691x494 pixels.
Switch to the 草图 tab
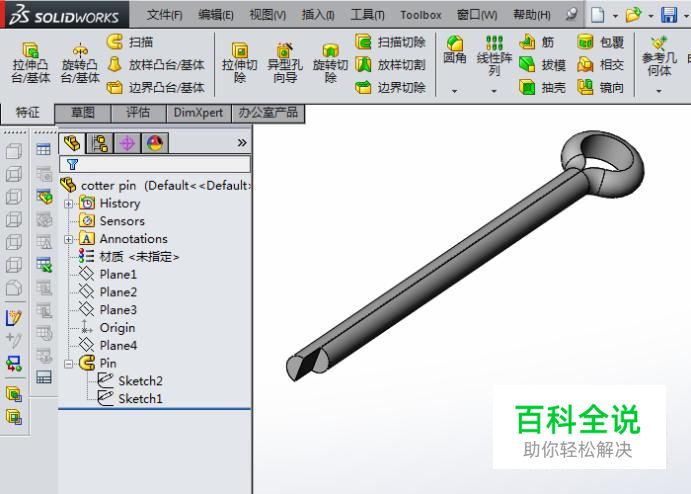tap(83, 113)
